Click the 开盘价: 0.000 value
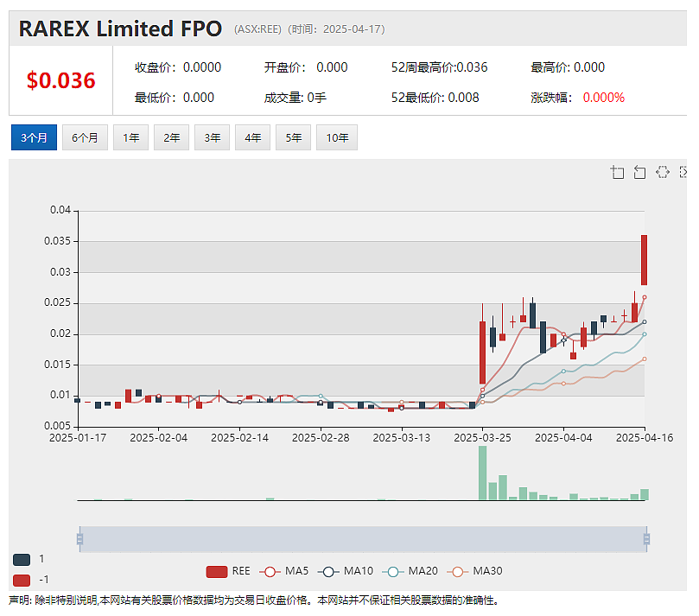 point(306,67)
